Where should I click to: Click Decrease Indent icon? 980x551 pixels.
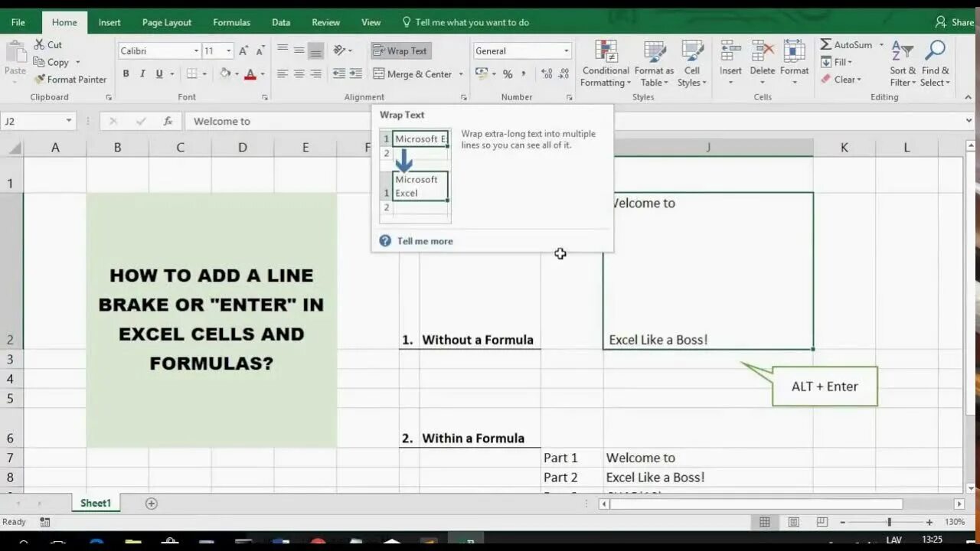pyautogui.click(x=339, y=73)
